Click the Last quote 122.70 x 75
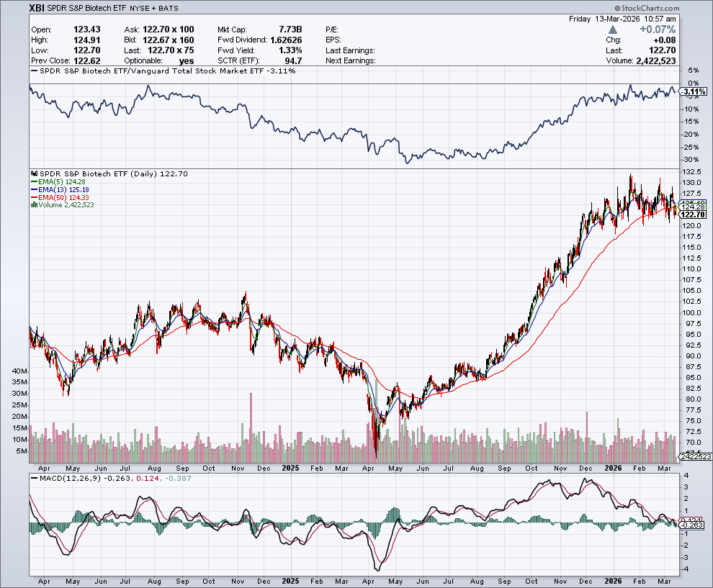The height and width of the screenshot is (588, 713). [x=171, y=50]
